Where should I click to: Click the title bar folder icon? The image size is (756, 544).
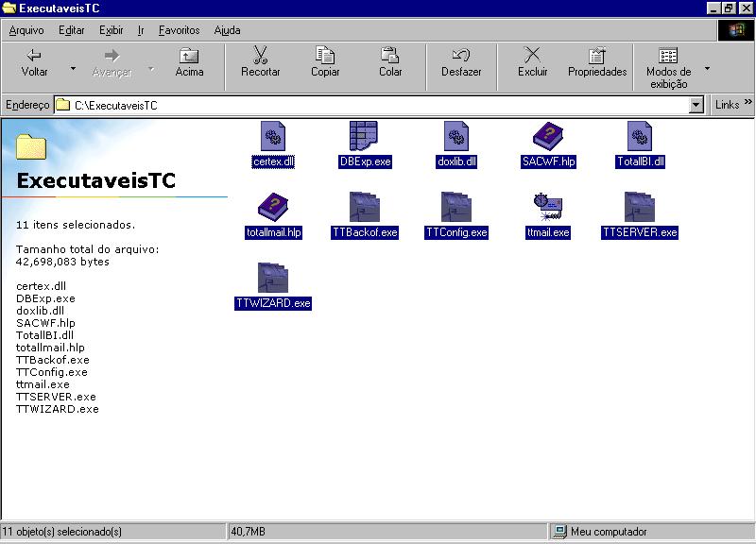[9, 8]
